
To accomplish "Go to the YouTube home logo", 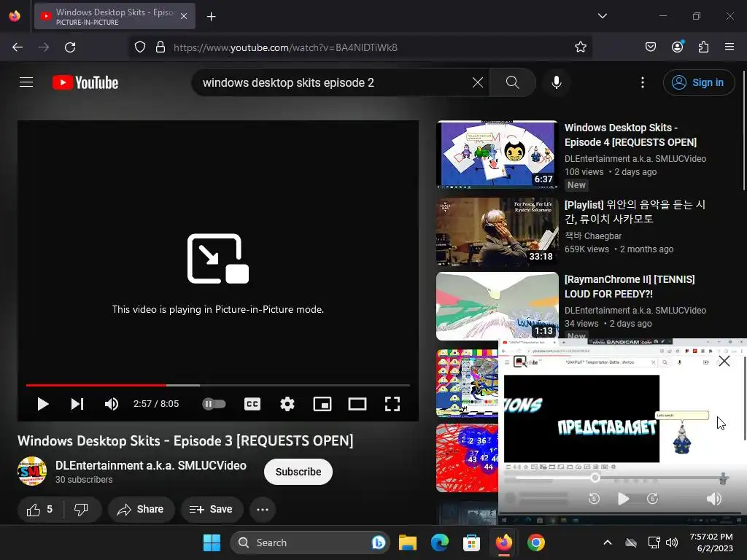I will (x=85, y=82).
